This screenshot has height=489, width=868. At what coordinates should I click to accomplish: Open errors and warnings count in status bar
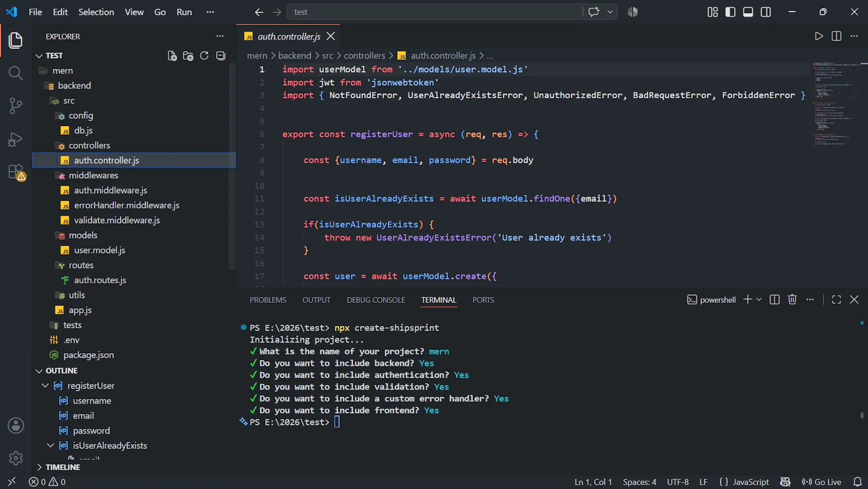tap(47, 482)
